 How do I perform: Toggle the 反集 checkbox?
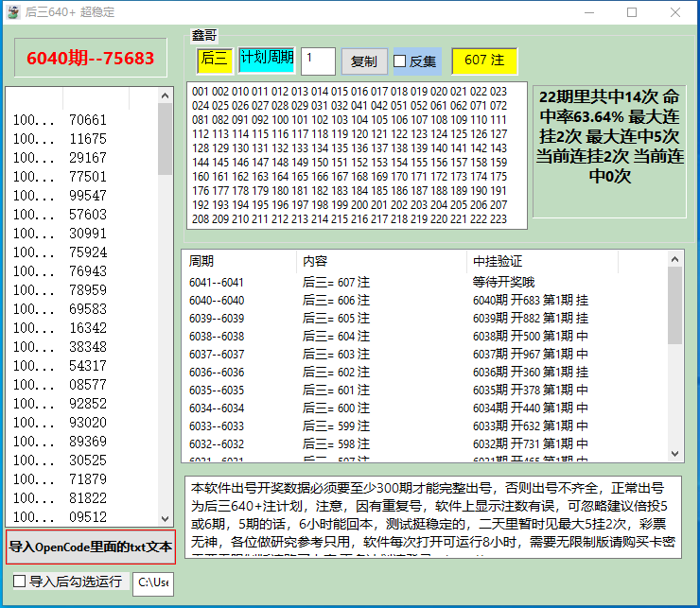coord(399,61)
